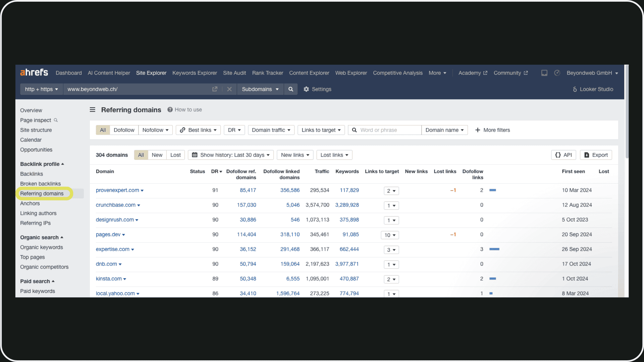Open the New links dropdown
Screen dimensions: 644x362
[x=295, y=155]
